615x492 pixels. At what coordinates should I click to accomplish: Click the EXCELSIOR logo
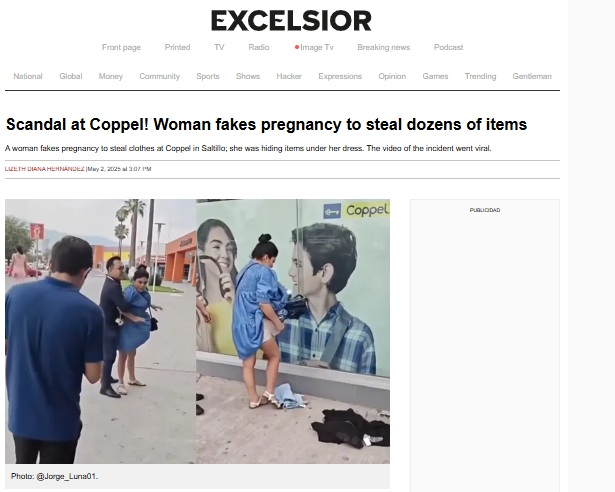(291, 21)
